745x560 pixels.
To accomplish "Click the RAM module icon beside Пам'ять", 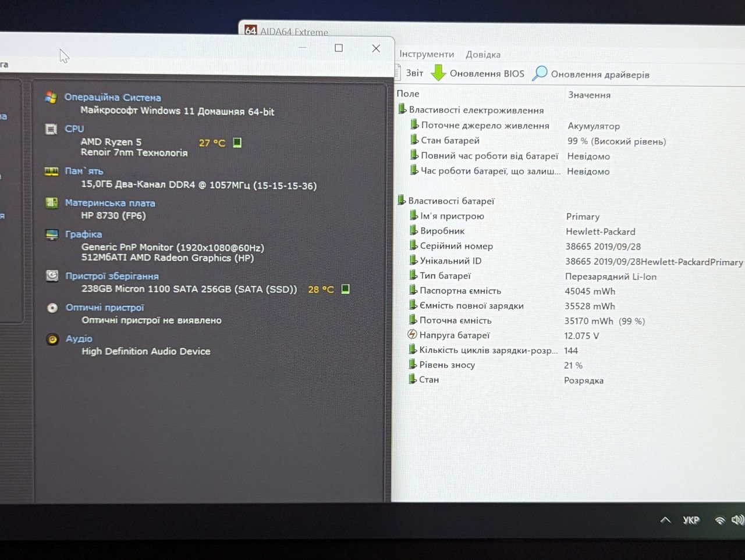I will point(51,172).
